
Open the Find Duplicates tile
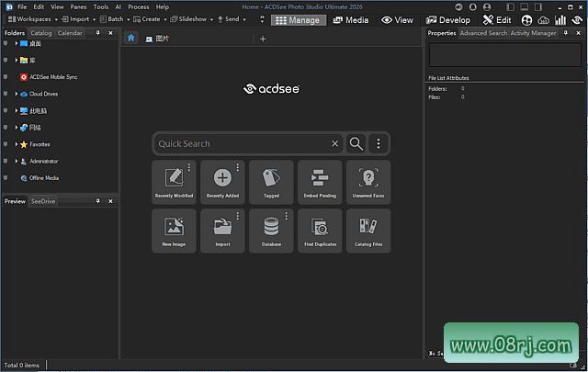click(320, 231)
